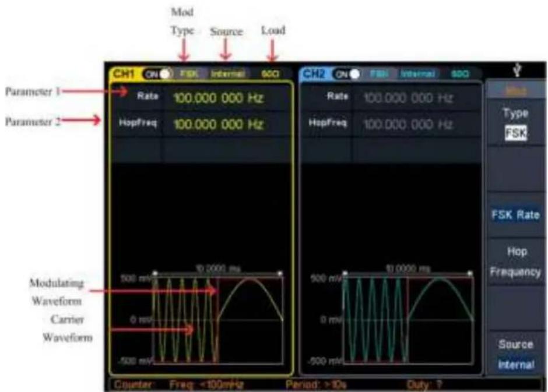Toggle the CH2 ON switch

click(x=347, y=74)
